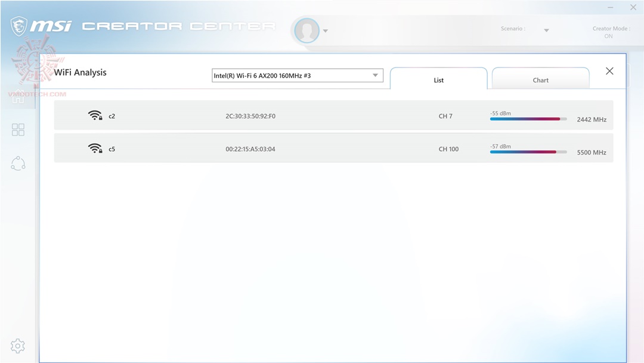Click the CH 100 channel label
Image resolution: width=644 pixels, height=363 pixels.
[x=448, y=149]
